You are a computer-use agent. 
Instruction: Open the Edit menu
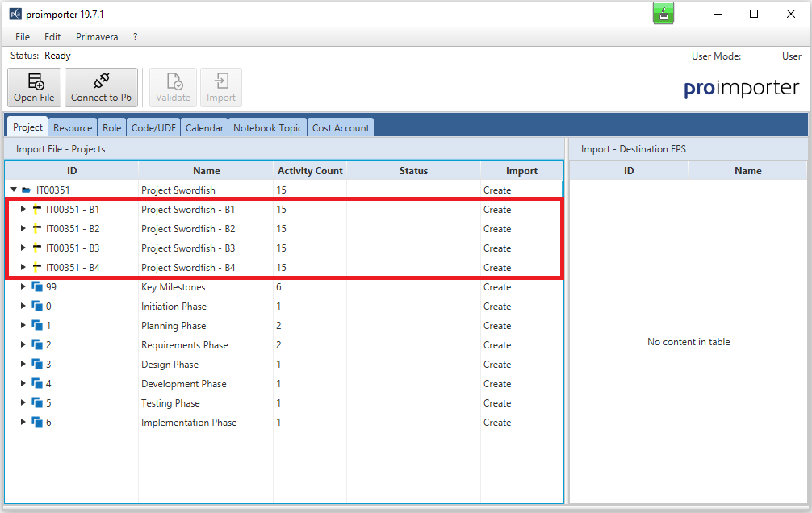click(52, 37)
